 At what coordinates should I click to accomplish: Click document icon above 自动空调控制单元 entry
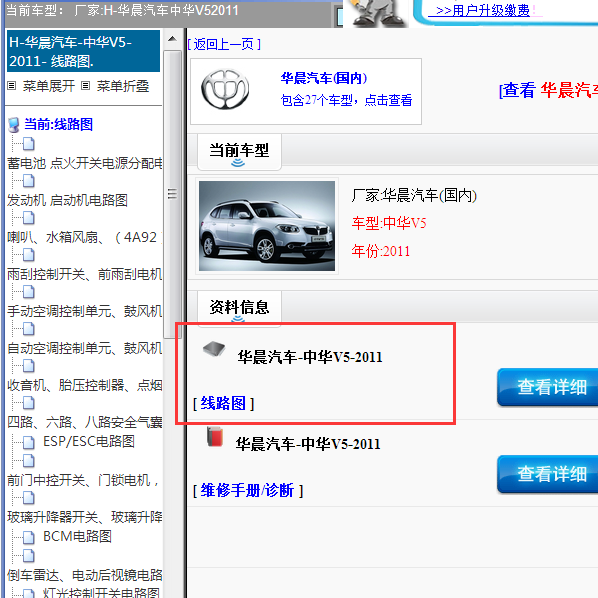(x=29, y=329)
